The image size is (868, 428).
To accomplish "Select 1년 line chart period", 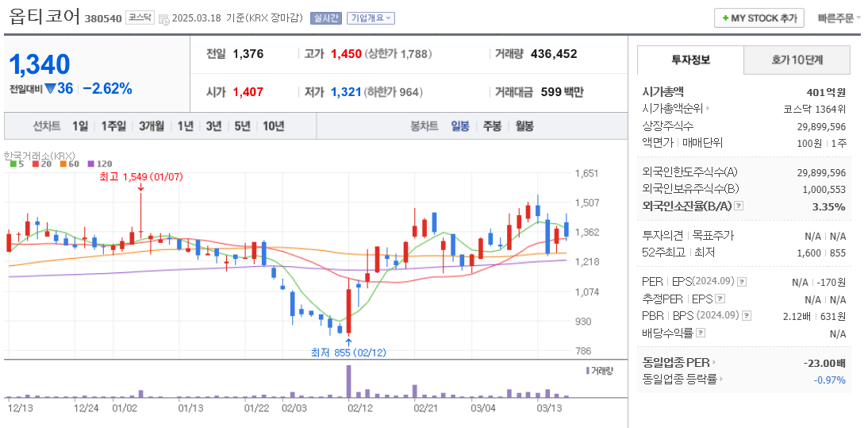I will [185, 126].
